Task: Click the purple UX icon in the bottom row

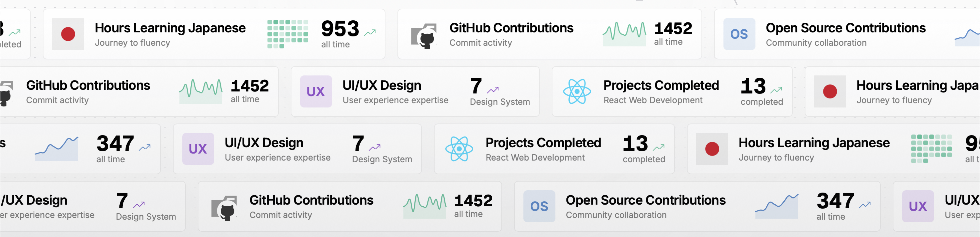Action: pyautogui.click(x=918, y=207)
